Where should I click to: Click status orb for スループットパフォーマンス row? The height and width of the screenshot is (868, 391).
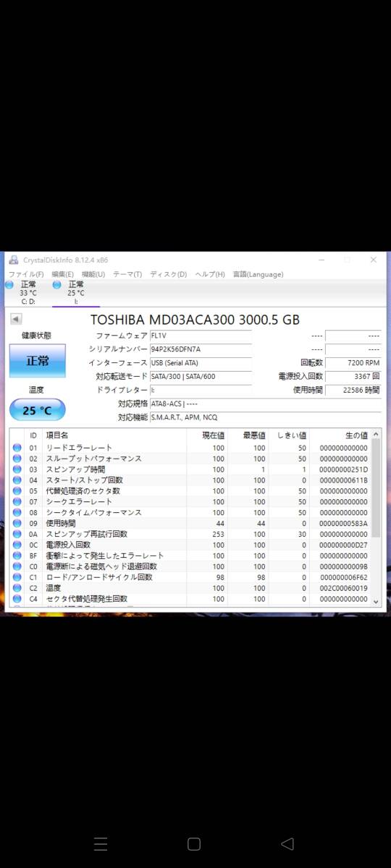pos(17,459)
